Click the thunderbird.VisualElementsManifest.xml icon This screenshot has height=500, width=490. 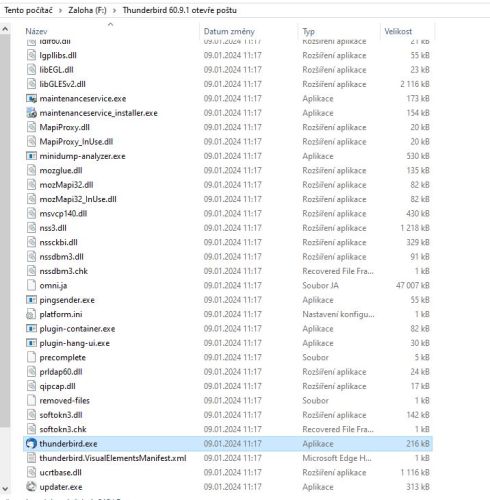(x=31, y=458)
